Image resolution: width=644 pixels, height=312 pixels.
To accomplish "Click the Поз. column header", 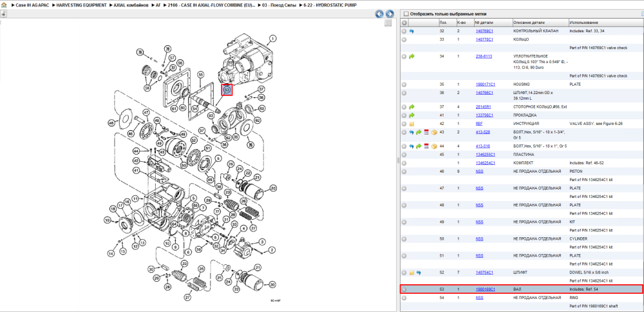I will 443,22.
